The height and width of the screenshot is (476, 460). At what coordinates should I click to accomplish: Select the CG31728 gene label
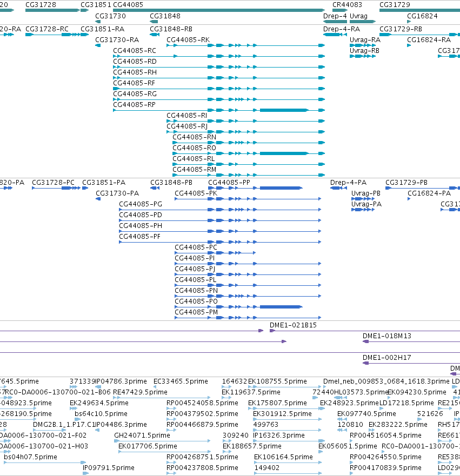click(41, 5)
